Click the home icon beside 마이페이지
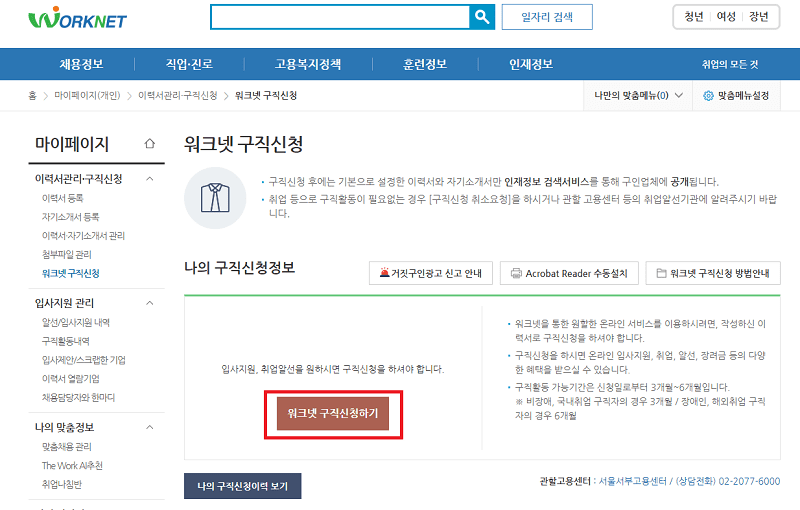 coord(149,143)
